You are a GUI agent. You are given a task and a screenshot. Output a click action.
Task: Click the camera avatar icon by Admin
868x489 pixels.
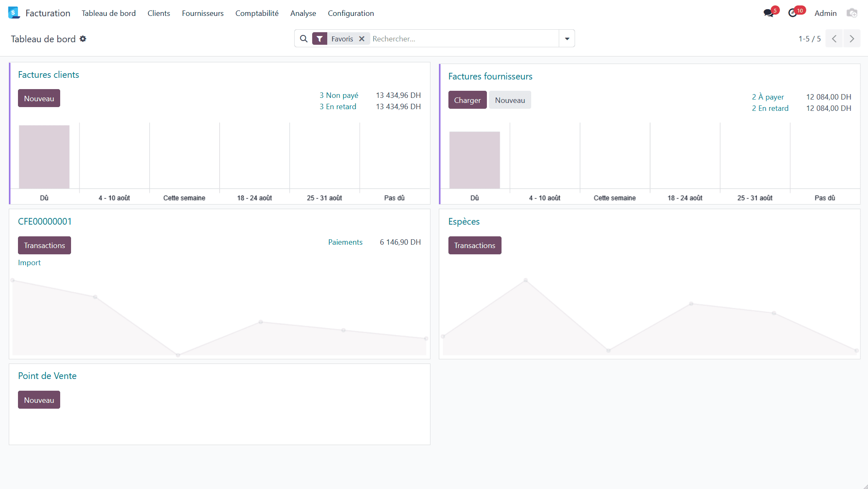tap(852, 13)
